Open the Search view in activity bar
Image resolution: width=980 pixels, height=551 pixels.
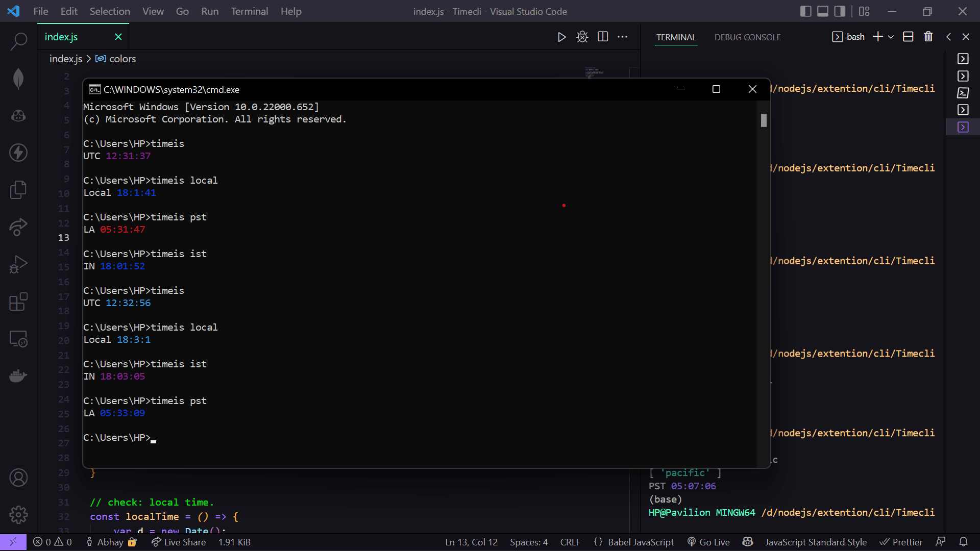[x=18, y=41]
